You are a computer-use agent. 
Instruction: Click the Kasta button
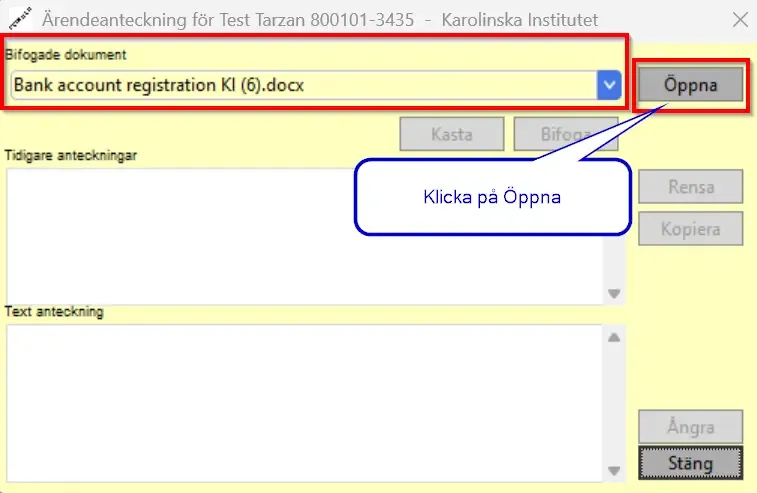452,134
